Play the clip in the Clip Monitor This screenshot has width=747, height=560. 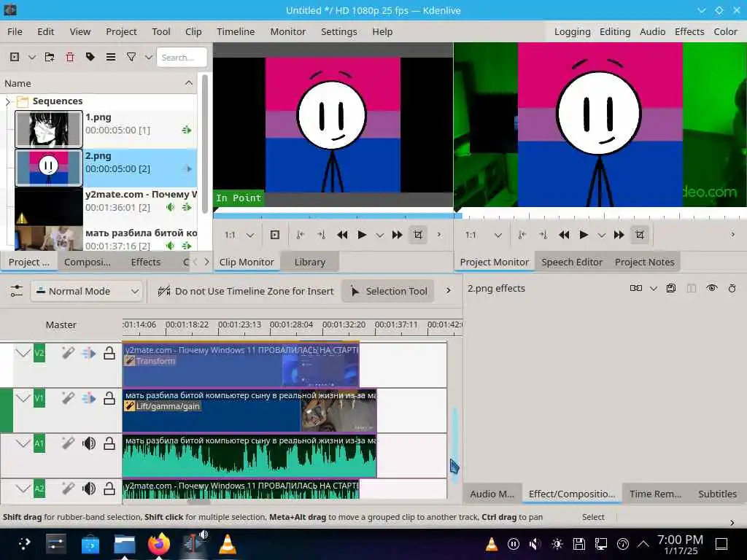coord(362,235)
